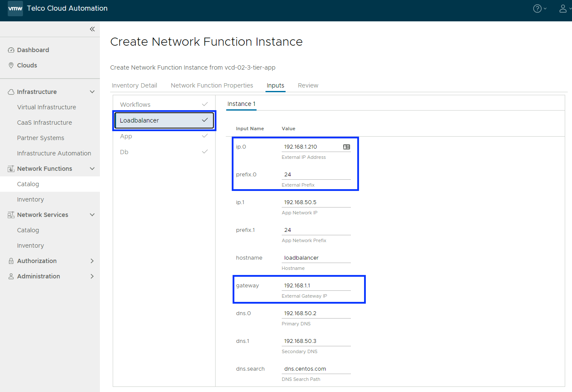Switch to Network Function Properties tab

tap(212, 85)
